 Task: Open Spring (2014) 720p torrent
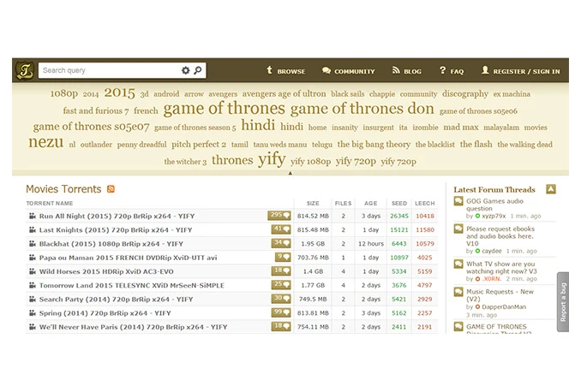(x=105, y=313)
